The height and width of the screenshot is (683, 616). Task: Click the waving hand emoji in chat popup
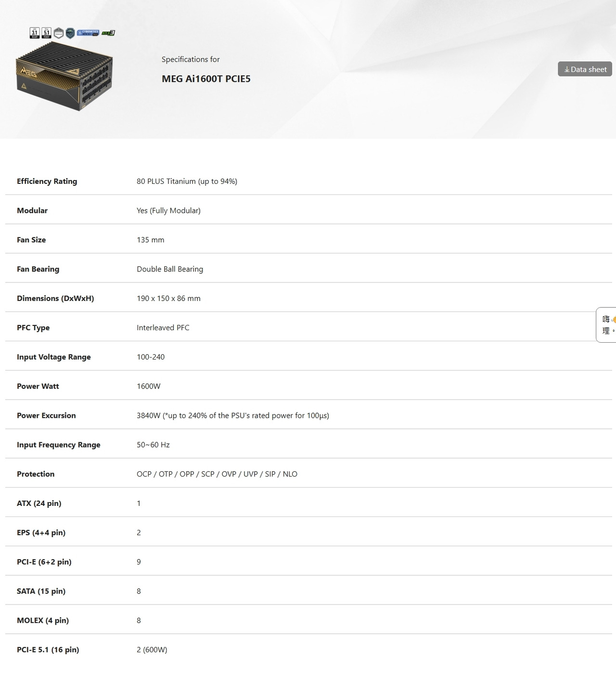click(613, 319)
